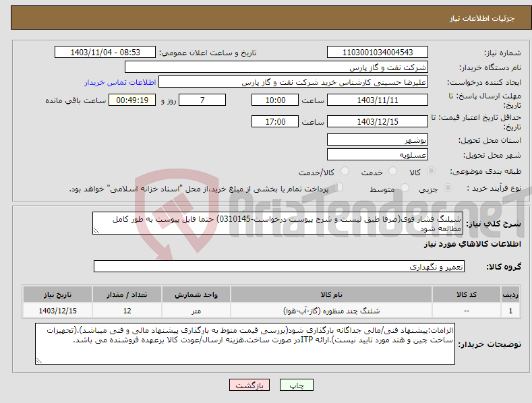Click response deadline time 10:00
The width and height of the screenshot is (532, 403).
[275, 100]
